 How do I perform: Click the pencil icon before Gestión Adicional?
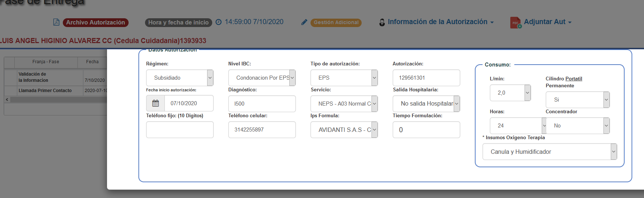pos(304,22)
